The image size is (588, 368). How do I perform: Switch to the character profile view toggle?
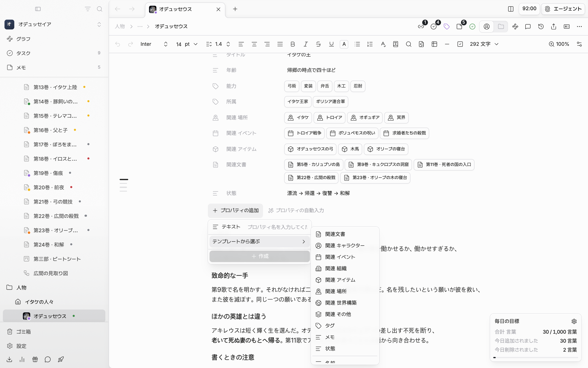(x=487, y=27)
